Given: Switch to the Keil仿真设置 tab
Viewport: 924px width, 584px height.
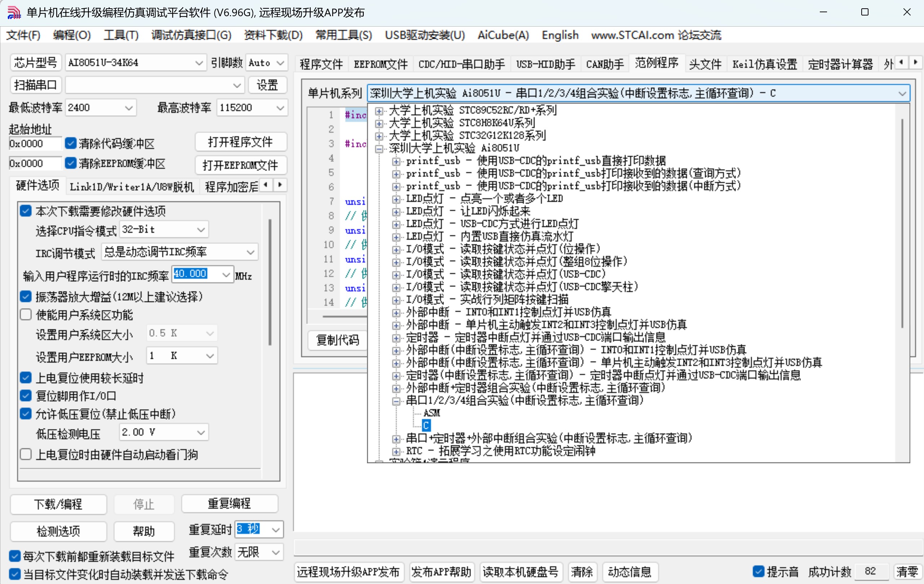Looking at the screenshot, I should [764, 64].
